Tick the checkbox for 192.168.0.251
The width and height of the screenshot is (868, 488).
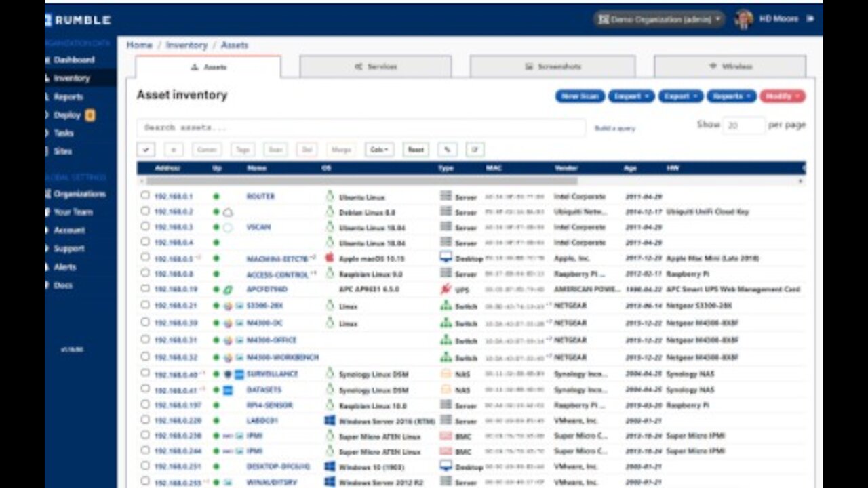145,466
